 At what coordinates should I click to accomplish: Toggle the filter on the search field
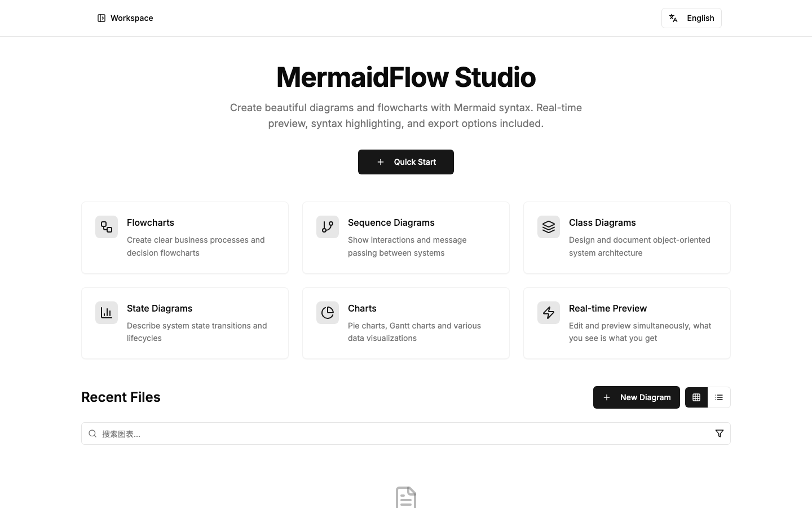click(x=720, y=433)
